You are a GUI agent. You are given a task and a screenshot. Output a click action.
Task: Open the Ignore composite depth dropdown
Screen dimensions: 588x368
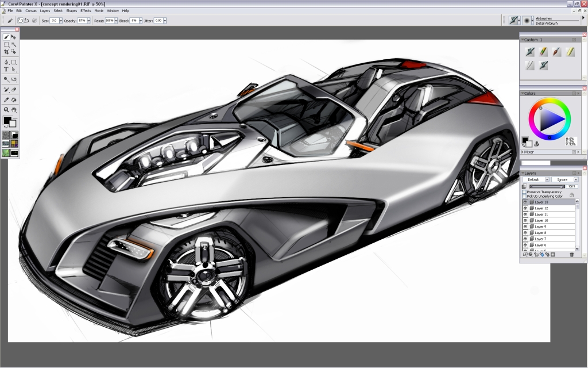coord(576,179)
